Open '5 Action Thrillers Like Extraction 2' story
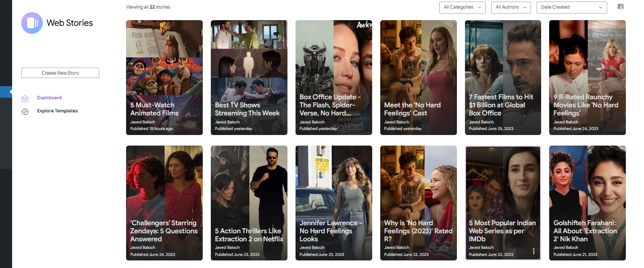Viewport: 644px width, 268px height. (x=249, y=203)
